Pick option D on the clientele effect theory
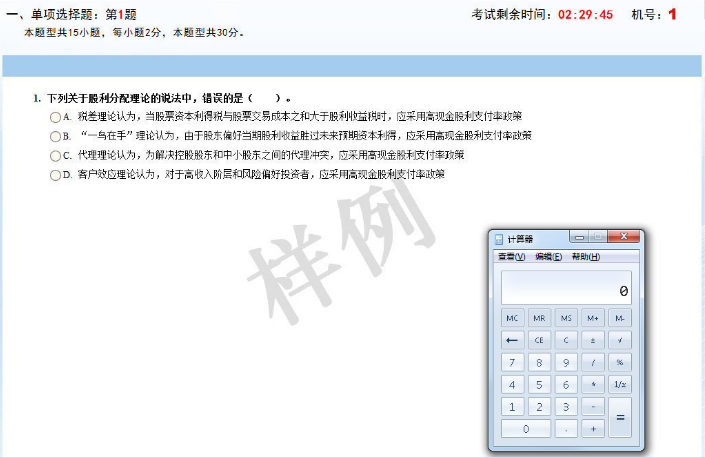This screenshot has height=458, width=705. coord(55,175)
